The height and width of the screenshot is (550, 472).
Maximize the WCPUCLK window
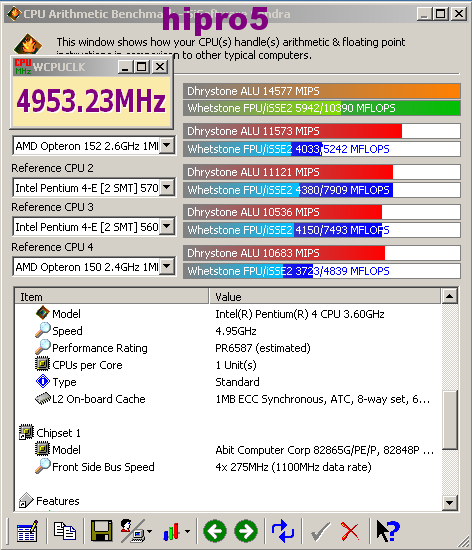142,67
